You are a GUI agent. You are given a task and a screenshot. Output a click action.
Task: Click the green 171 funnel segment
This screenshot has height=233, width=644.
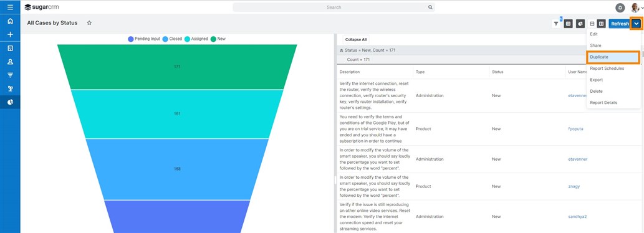(177, 67)
